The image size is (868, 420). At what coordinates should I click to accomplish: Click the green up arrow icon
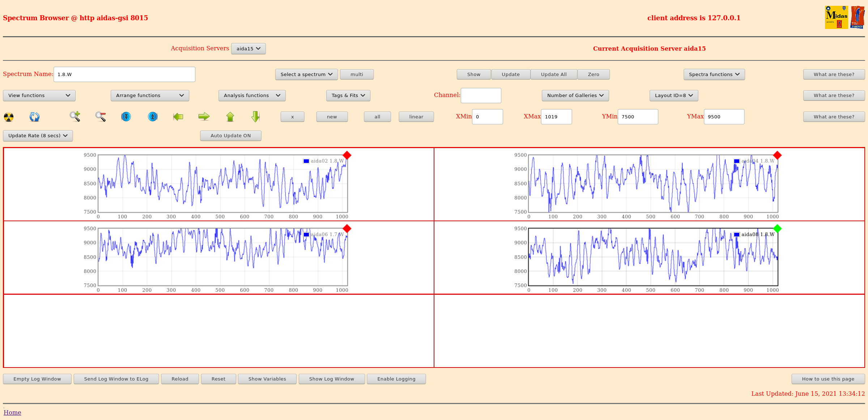[230, 117]
